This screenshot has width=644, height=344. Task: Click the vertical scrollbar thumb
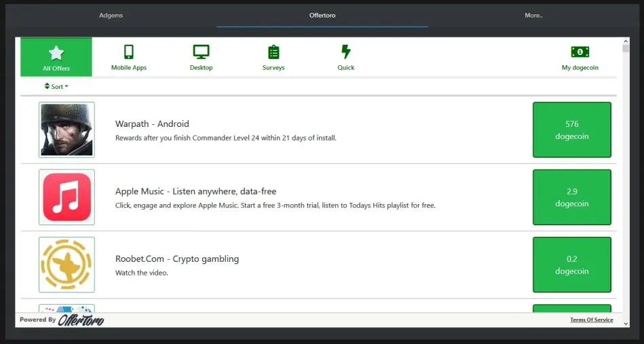(x=626, y=48)
